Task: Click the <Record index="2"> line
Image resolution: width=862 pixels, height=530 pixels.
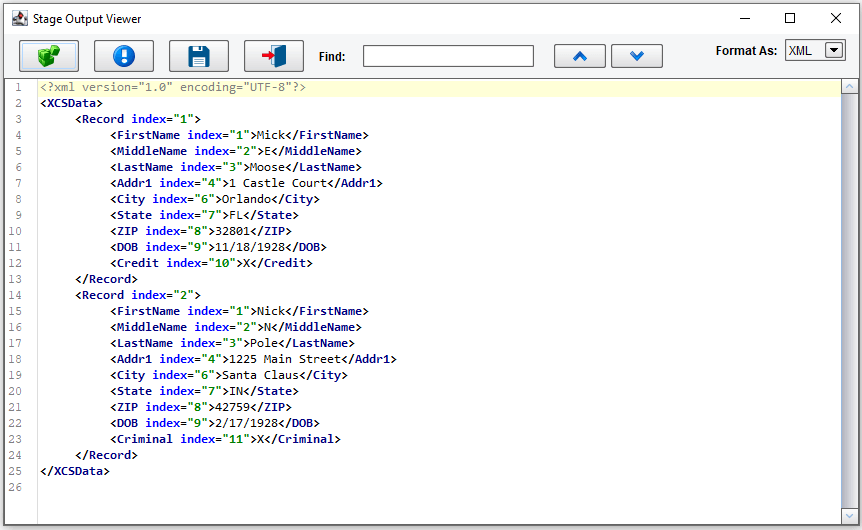Action: coord(138,295)
